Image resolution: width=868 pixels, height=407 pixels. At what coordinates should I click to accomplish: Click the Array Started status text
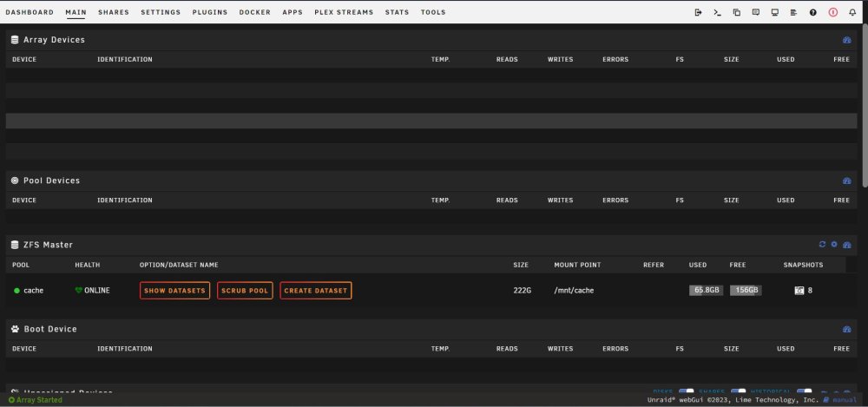[39, 400]
